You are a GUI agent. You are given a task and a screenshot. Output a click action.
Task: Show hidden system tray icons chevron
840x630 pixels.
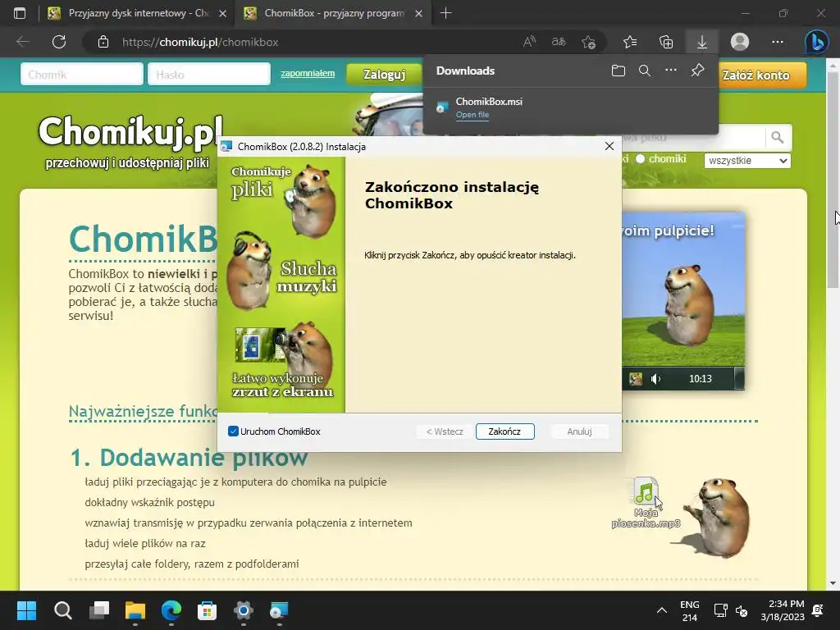pyautogui.click(x=662, y=610)
